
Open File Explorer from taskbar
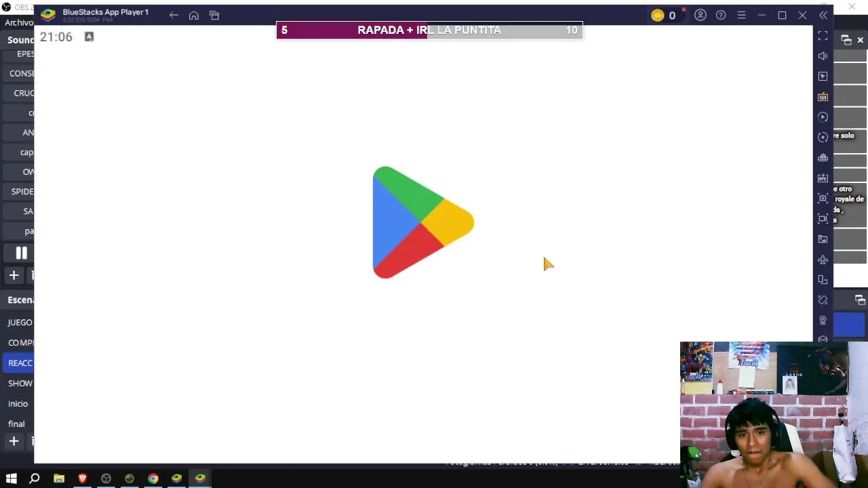[59, 479]
